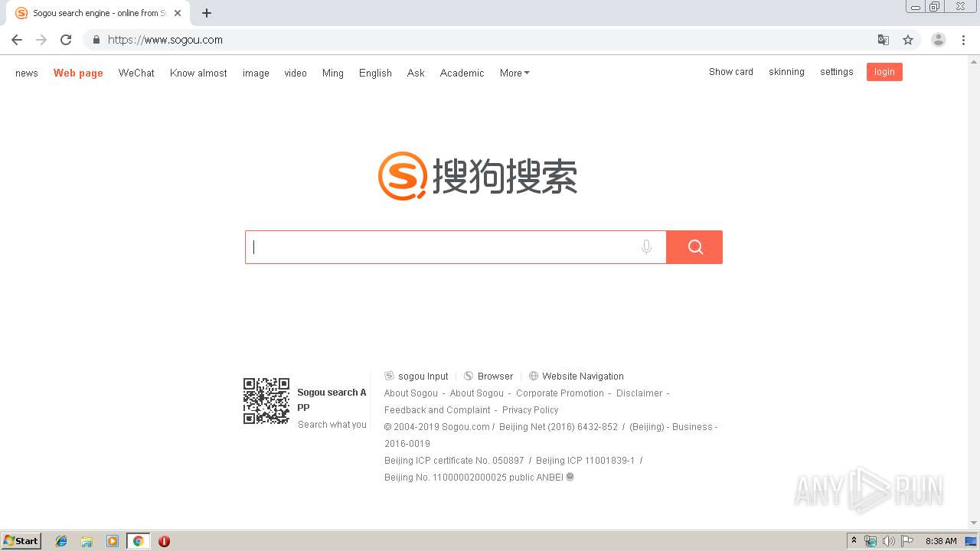The width and height of the screenshot is (980, 551).
Task: Bookmark this page with the star
Action: coord(908,40)
